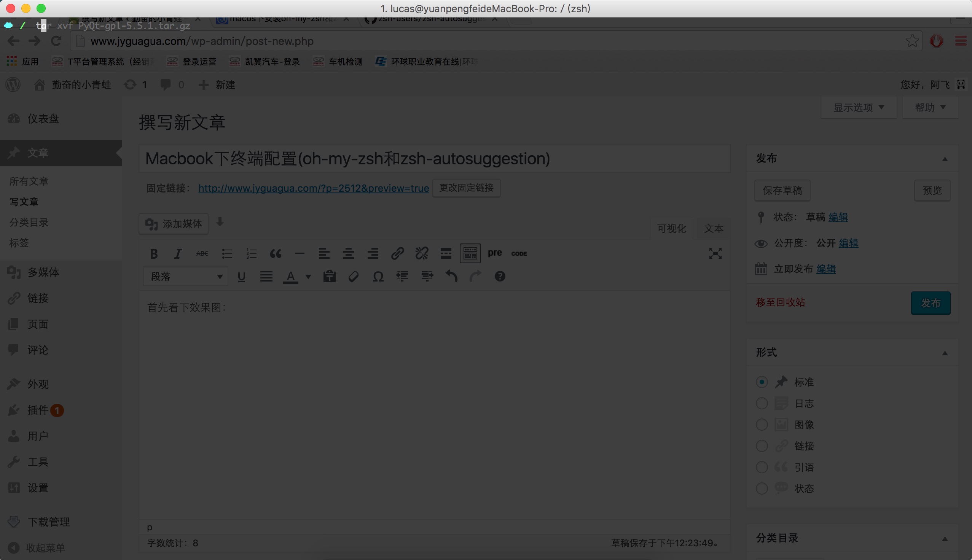The image size is (972, 560).
Task: Insert Read More tag
Action: [x=446, y=253]
